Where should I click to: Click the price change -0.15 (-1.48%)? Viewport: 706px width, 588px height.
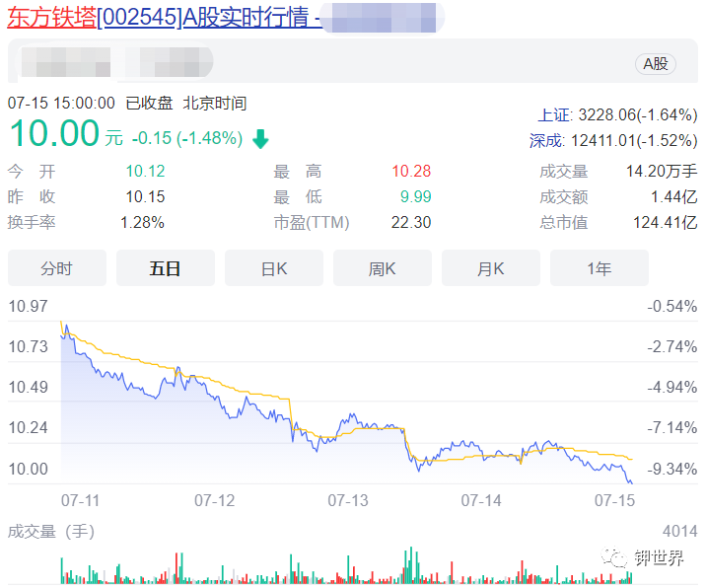coord(187,138)
